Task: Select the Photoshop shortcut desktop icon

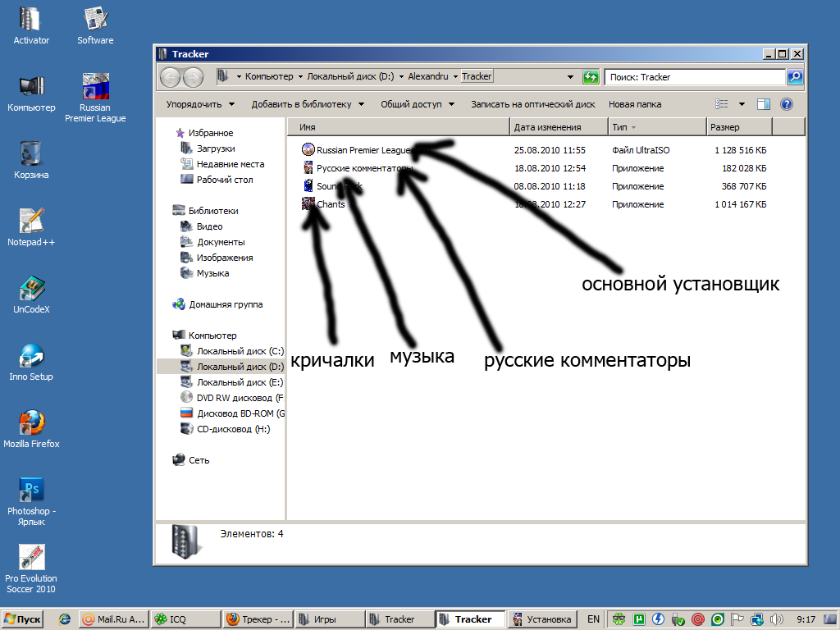Action: click(31, 501)
